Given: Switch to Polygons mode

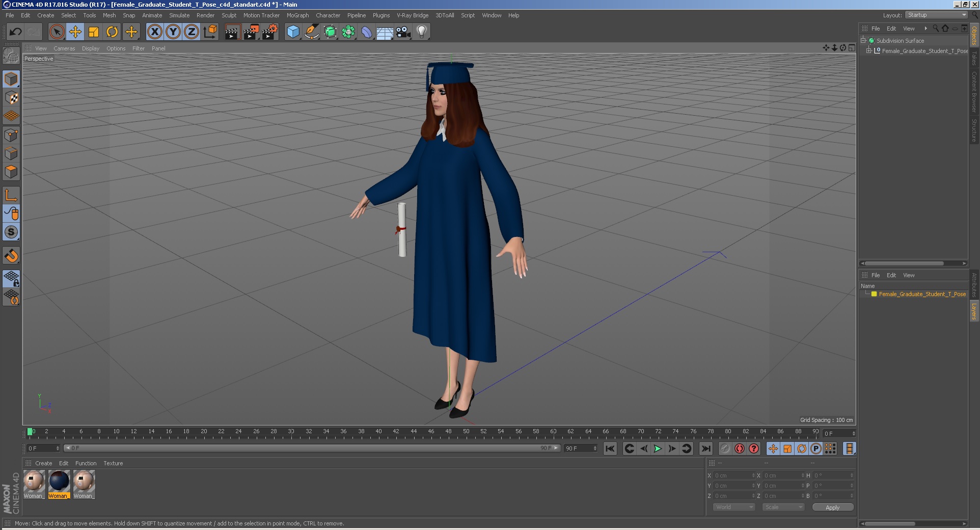Looking at the screenshot, I should point(11,172).
